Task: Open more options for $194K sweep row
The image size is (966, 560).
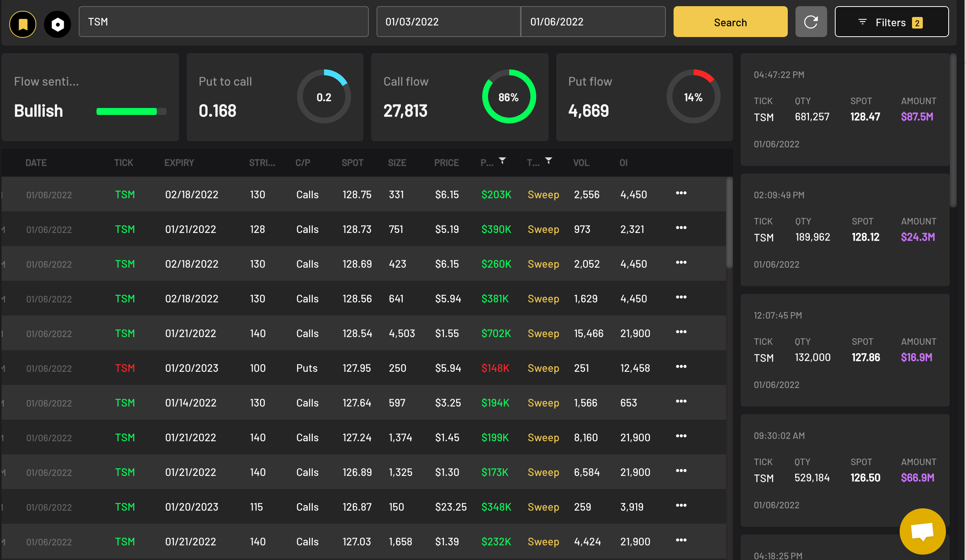Action: [681, 401]
